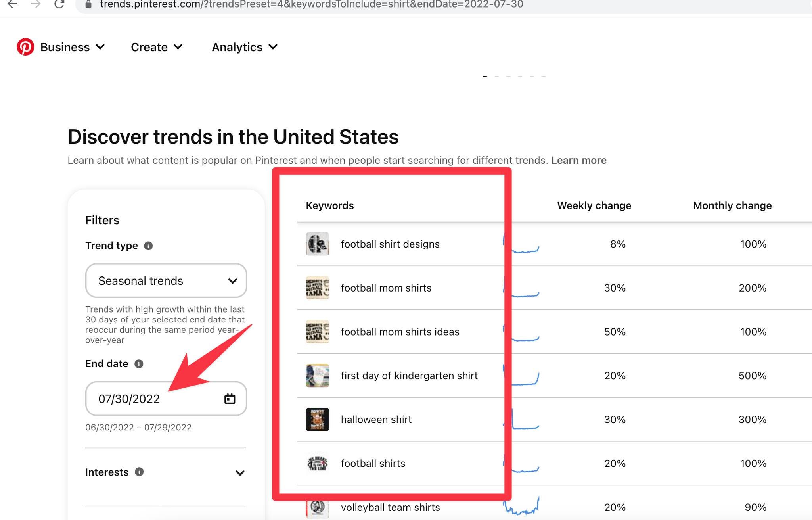Click the 06/30/2022 – 07/29/2022 date range text
This screenshot has width=812, height=520.
tap(138, 427)
